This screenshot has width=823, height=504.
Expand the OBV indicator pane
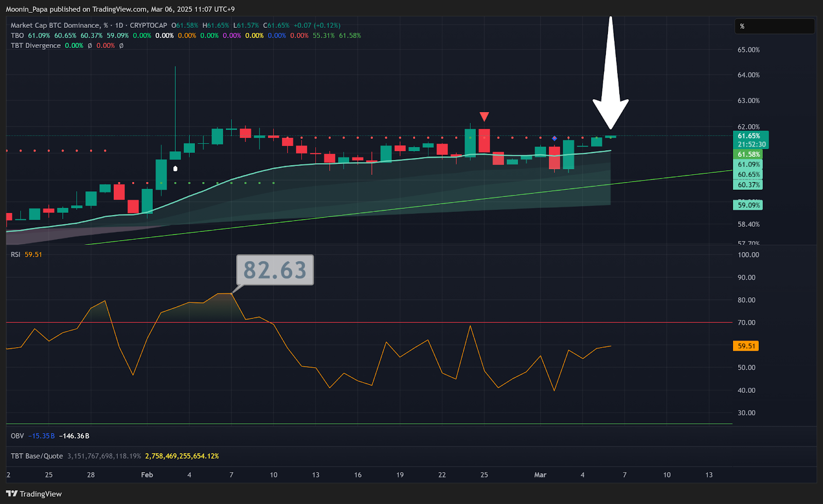click(17, 436)
